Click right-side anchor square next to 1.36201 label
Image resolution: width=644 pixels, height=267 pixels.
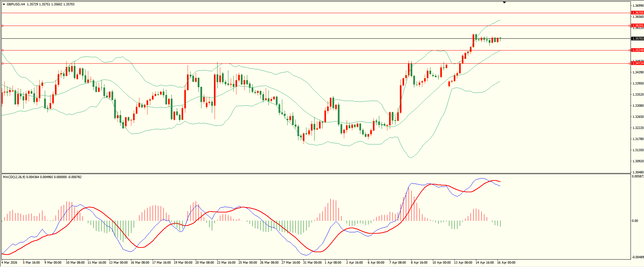(630, 26)
